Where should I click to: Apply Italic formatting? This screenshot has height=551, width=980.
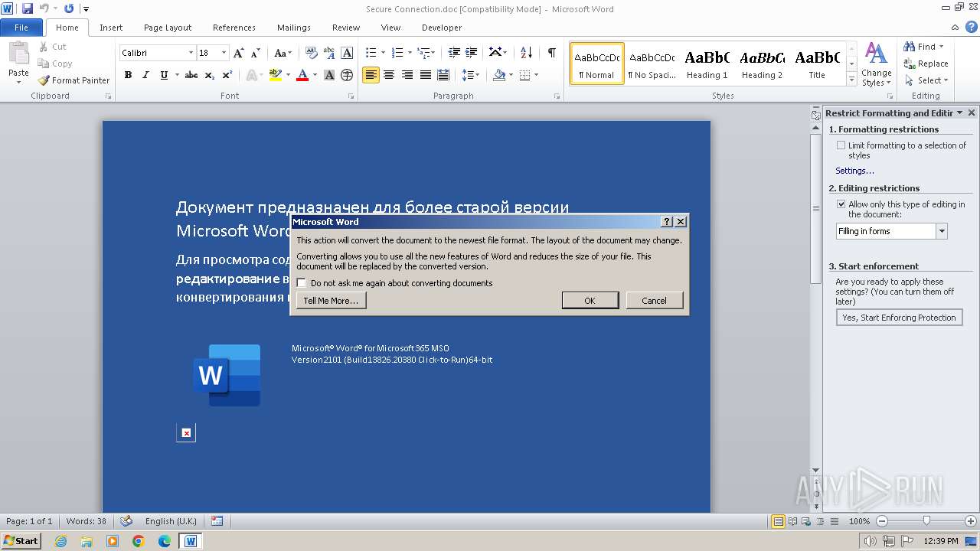(x=145, y=75)
